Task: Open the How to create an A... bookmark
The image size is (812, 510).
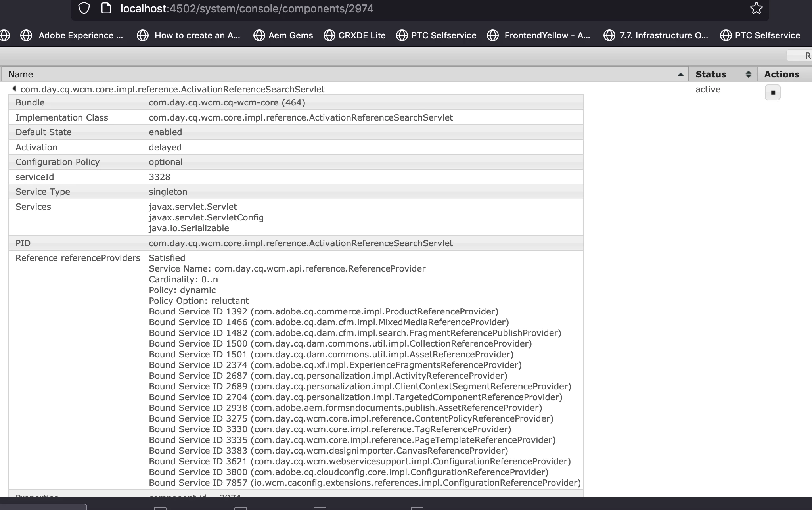Action: pos(197,35)
